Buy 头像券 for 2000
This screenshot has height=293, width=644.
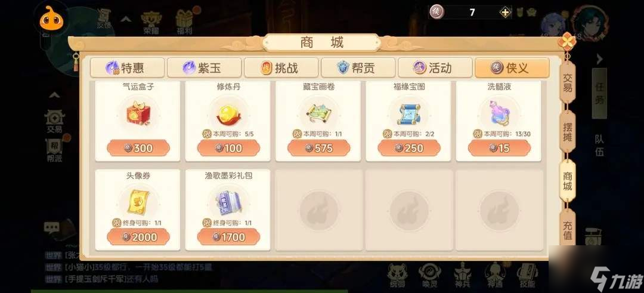coord(138,237)
